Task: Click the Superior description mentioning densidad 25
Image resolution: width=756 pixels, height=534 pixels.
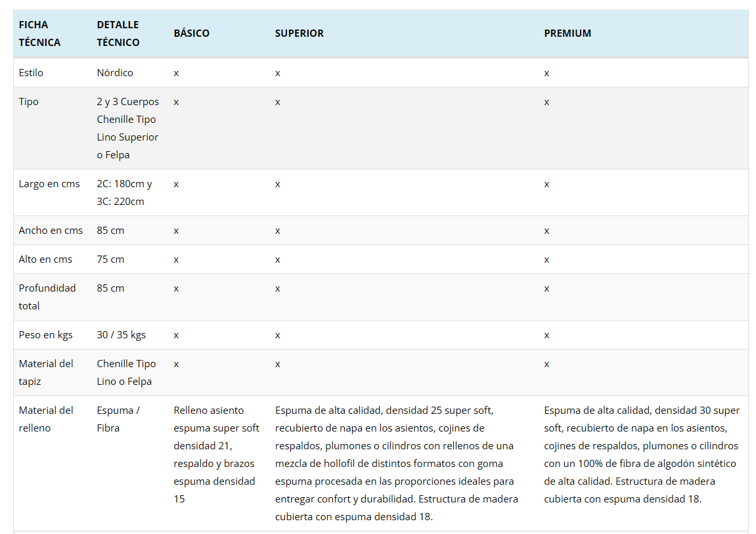Action: pos(397,463)
